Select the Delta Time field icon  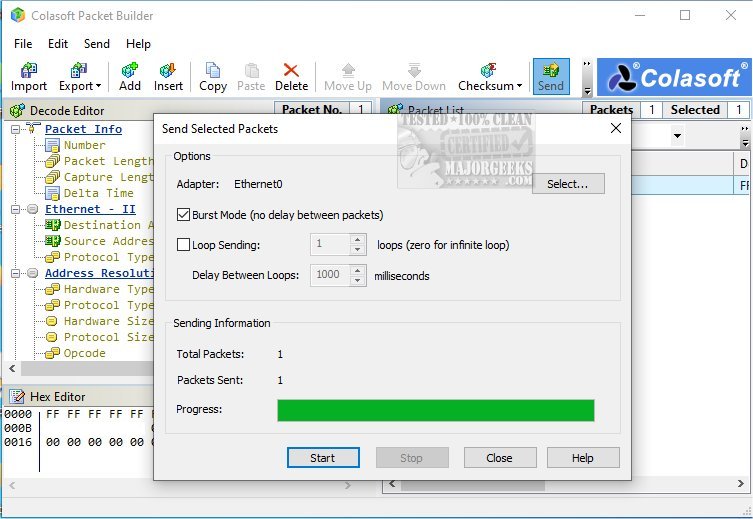coord(52,193)
